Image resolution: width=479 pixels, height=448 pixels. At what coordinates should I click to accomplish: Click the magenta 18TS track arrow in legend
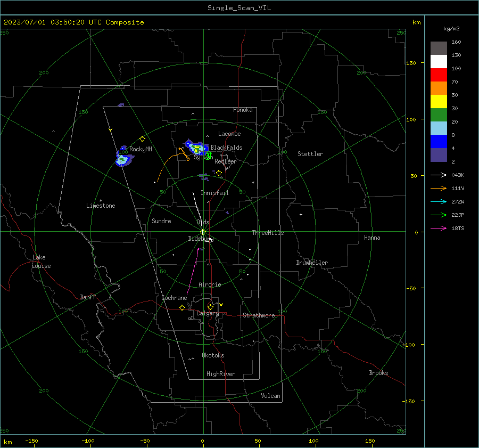[x=439, y=228]
